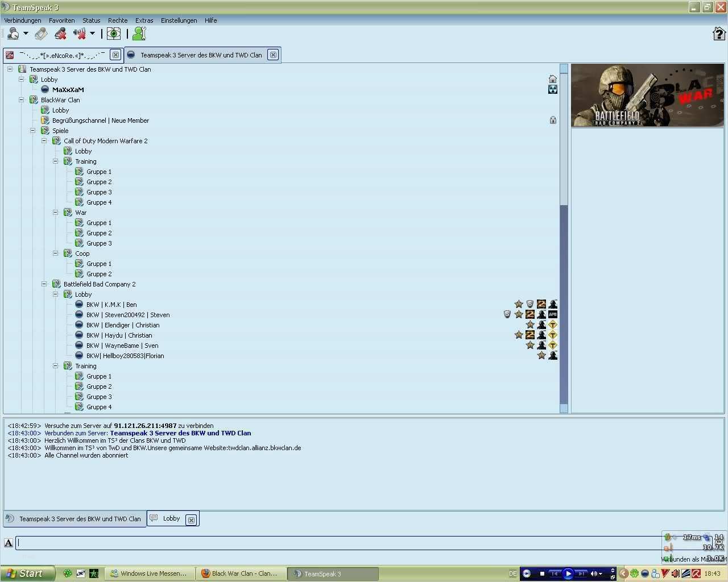Select user BKW | Elendiger | Christian
This screenshot has width=728, height=582.
click(123, 325)
